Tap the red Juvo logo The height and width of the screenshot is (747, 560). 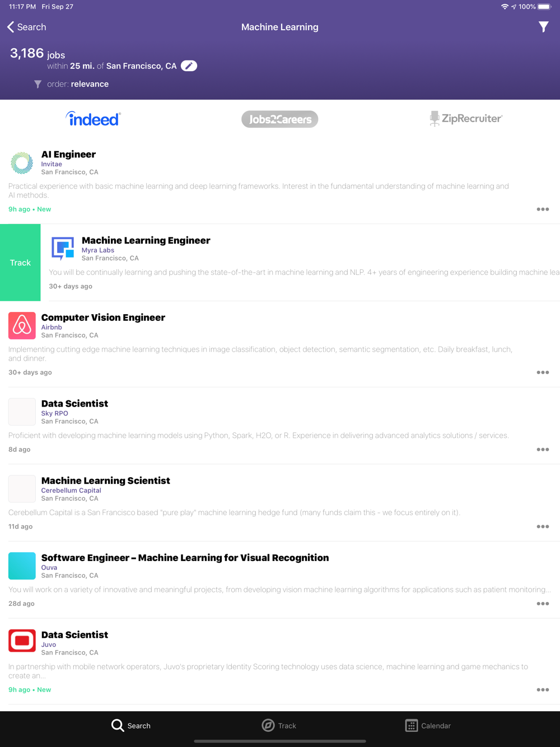point(22,641)
